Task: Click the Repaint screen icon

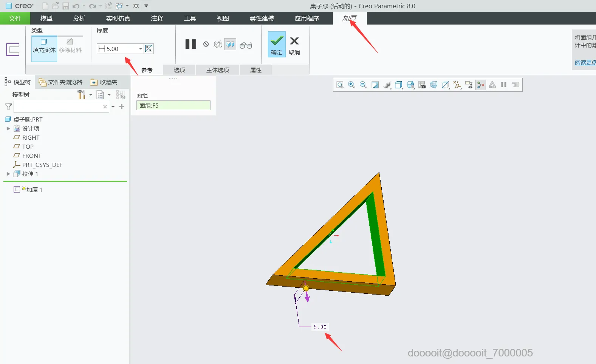Action: click(x=375, y=85)
